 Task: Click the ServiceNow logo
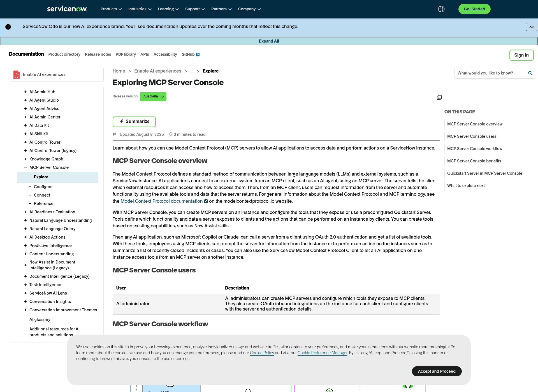tap(67, 9)
